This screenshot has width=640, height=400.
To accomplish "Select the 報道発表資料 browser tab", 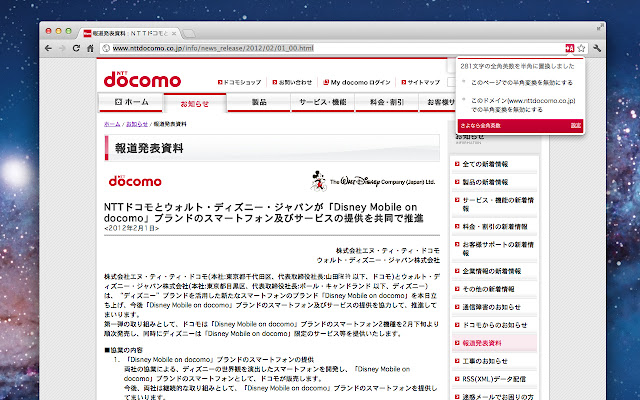I will (x=130, y=33).
